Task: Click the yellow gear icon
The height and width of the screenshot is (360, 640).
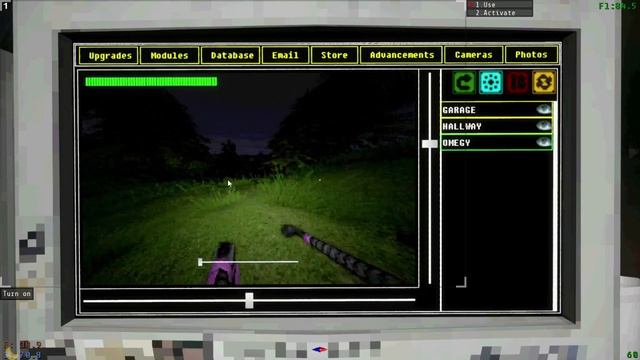Action: coord(544,82)
